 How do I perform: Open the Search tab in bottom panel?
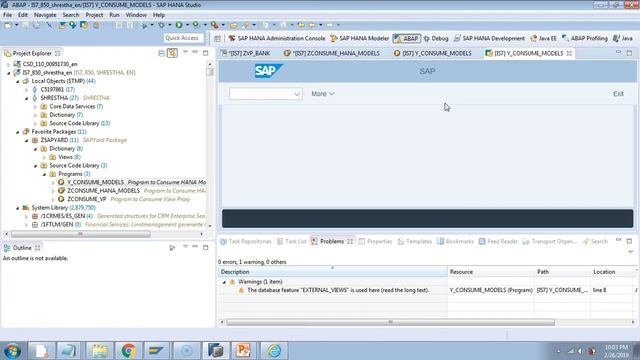[x=595, y=242]
